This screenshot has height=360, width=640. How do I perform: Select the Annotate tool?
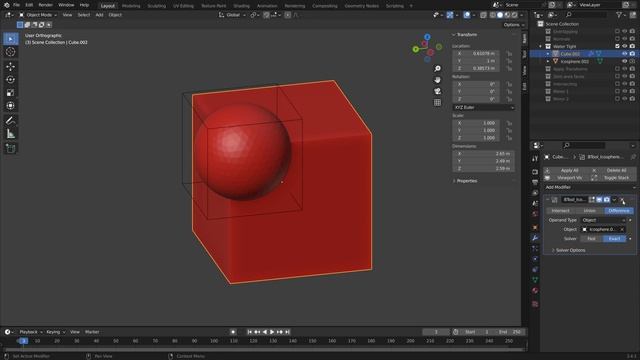(x=11, y=120)
